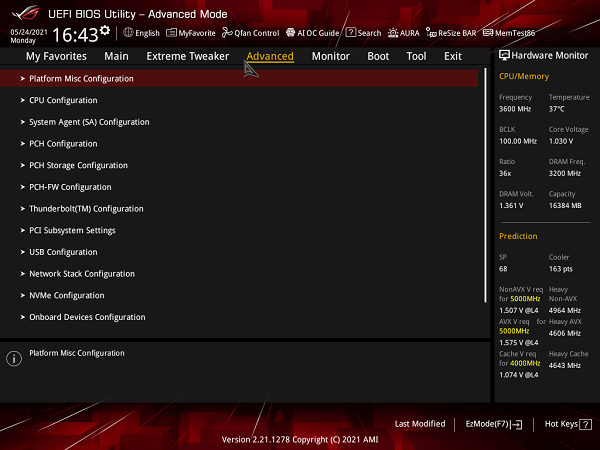Viewport: 600px width, 450px height.
Task: Open the Monitor tab
Action: coord(330,56)
